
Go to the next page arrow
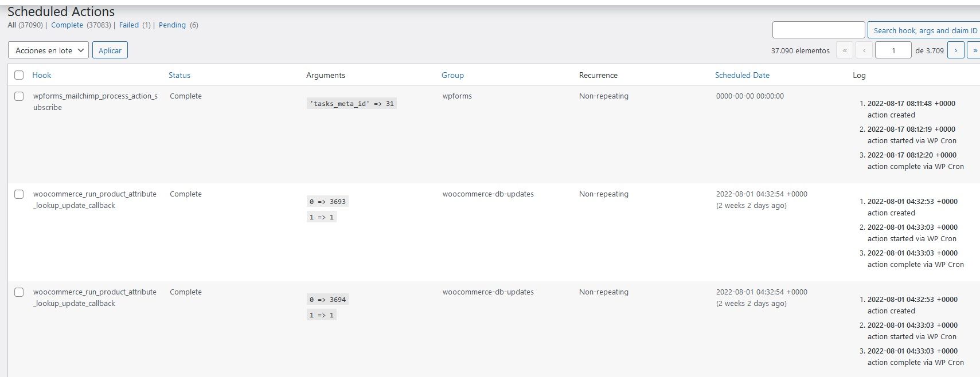[x=955, y=50]
